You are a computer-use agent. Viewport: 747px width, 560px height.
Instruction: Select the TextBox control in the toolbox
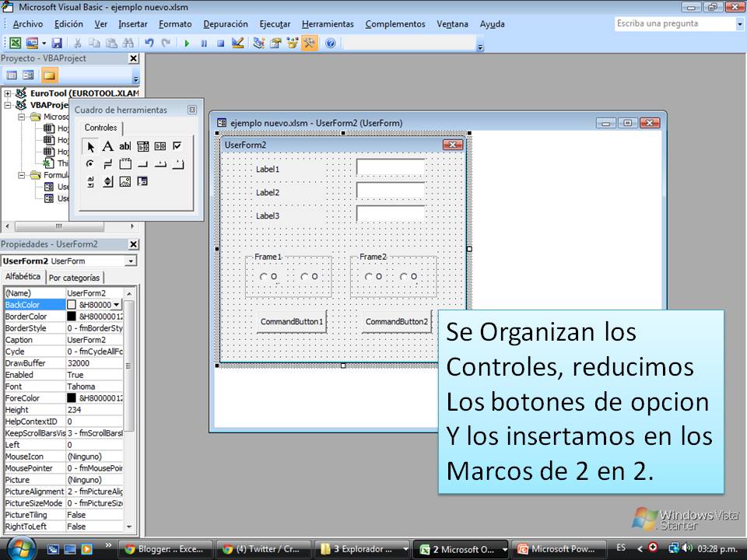point(124,146)
